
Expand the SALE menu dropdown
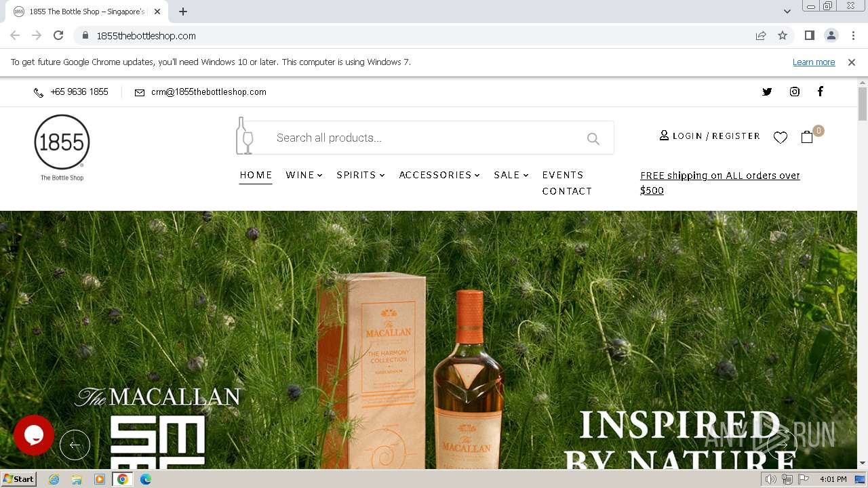511,175
